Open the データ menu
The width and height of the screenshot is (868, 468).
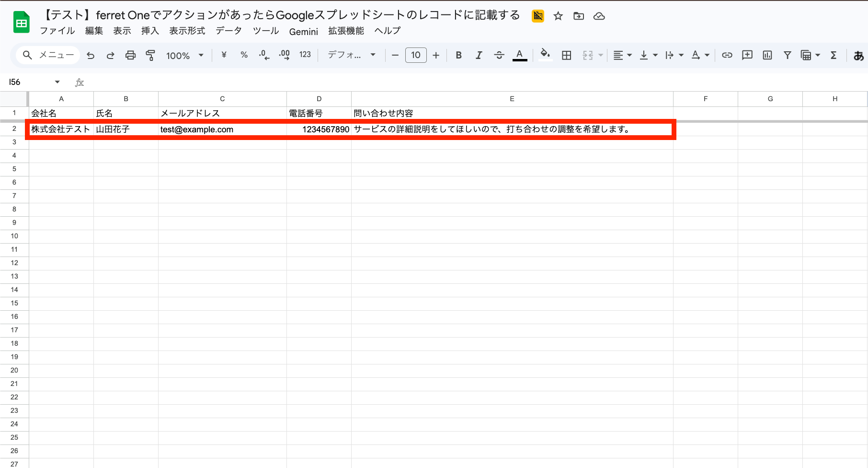(228, 31)
